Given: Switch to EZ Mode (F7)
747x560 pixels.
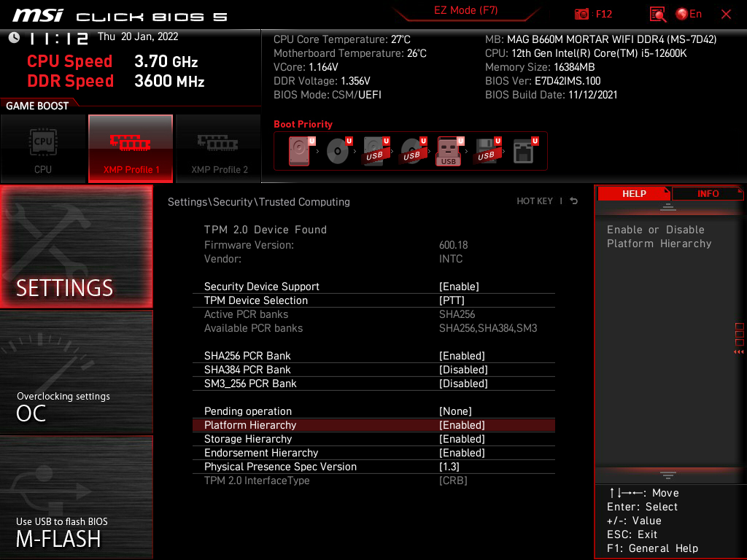Looking at the screenshot, I should tap(465, 10).
